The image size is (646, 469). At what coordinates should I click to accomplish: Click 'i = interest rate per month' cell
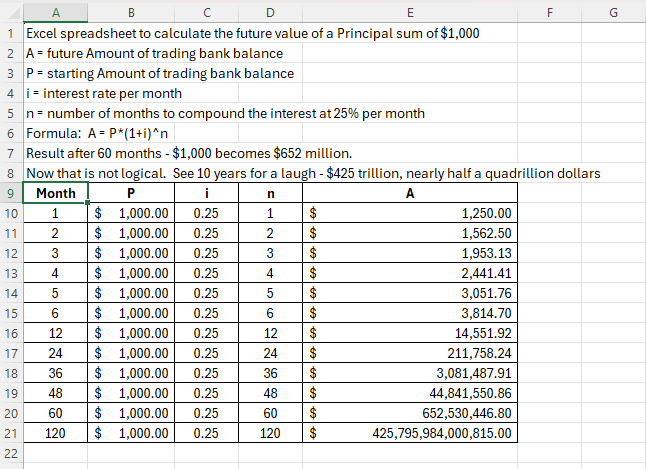104,94
